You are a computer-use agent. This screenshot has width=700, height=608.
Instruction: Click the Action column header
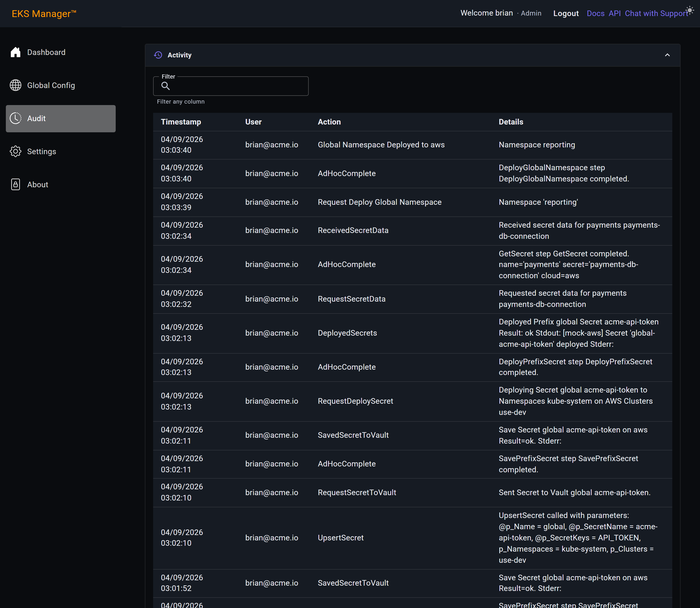click(x=329, y=122)
